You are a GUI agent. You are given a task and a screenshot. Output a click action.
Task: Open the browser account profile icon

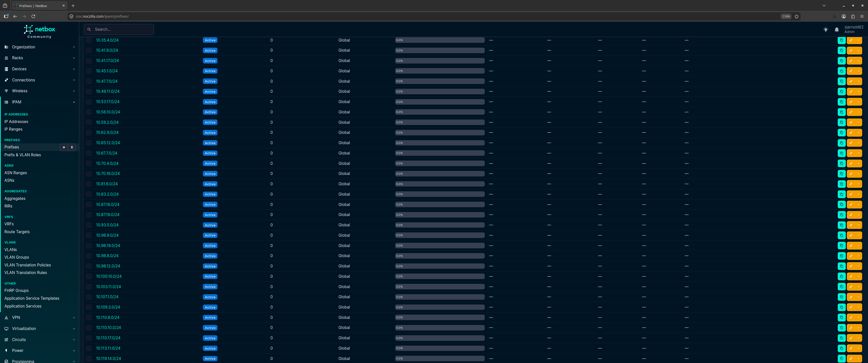click(844, 16)
